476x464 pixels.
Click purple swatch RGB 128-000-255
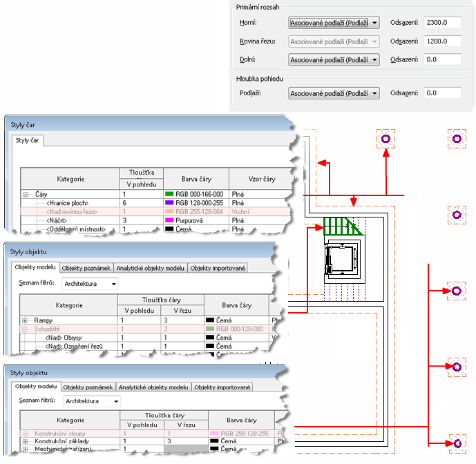coord(169,203)
